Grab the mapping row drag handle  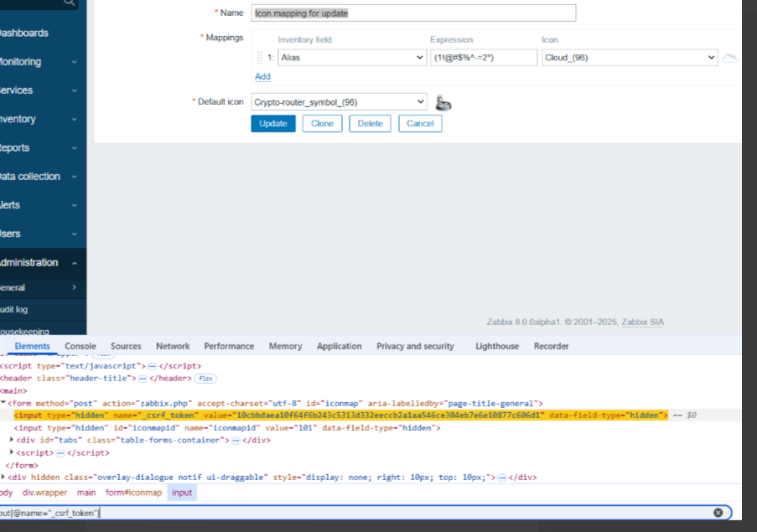(x=259, y=58)
